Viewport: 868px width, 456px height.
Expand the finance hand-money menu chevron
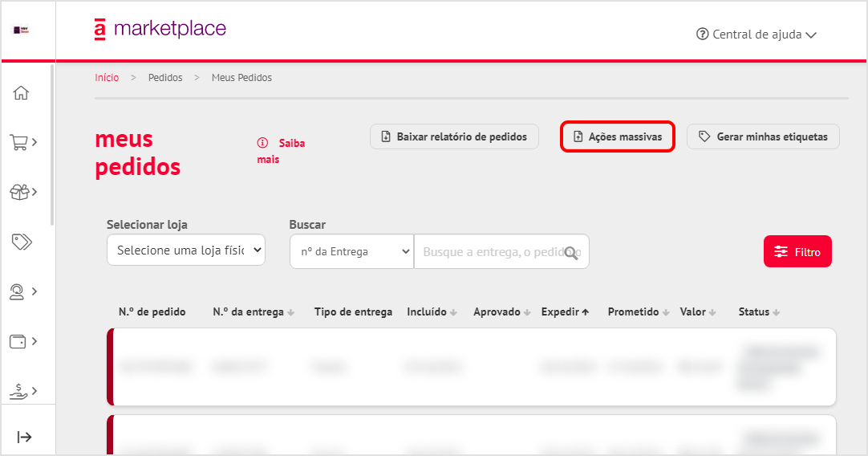34,391
